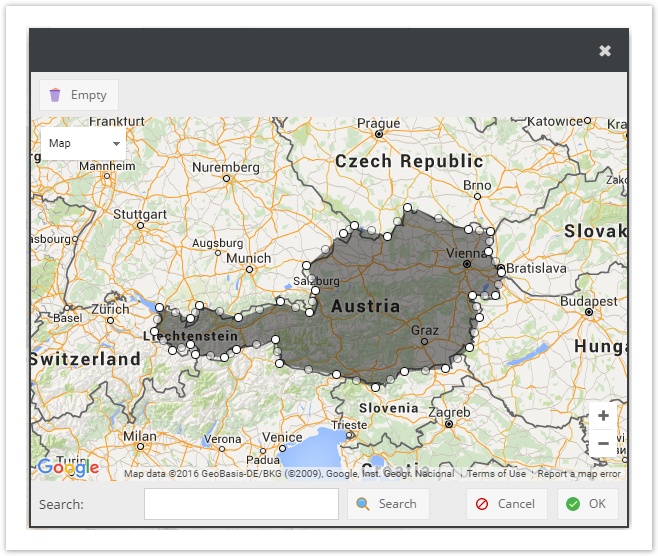Zoom in with the plus button
658x556 pixels.
[602, 416]
